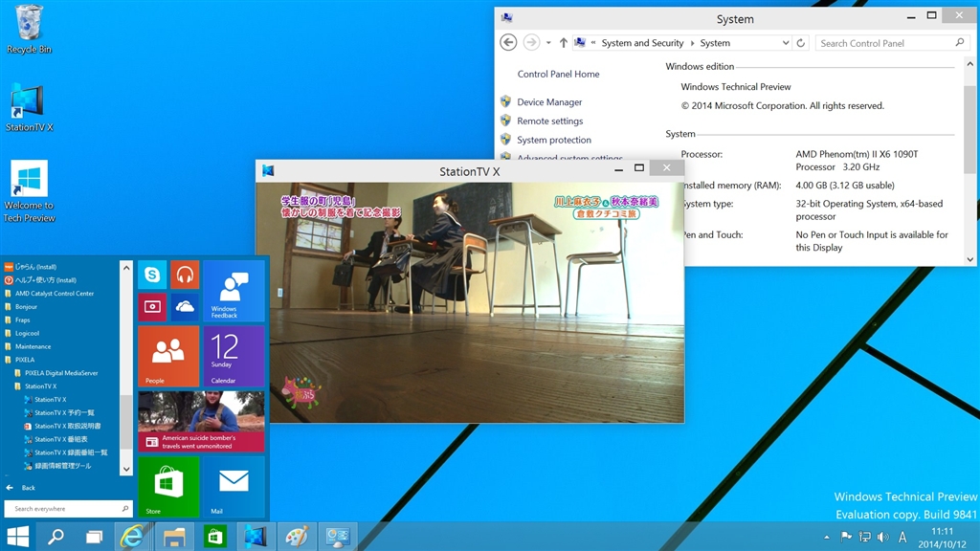
Task: Open the People tile
Action: (168, 356)
